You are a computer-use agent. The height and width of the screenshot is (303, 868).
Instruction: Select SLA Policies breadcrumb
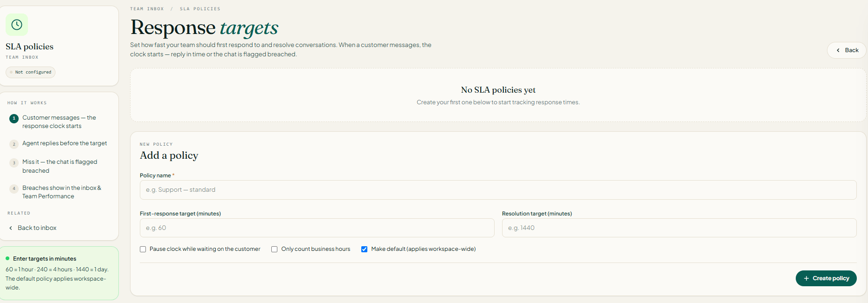(x=200, y=9)
